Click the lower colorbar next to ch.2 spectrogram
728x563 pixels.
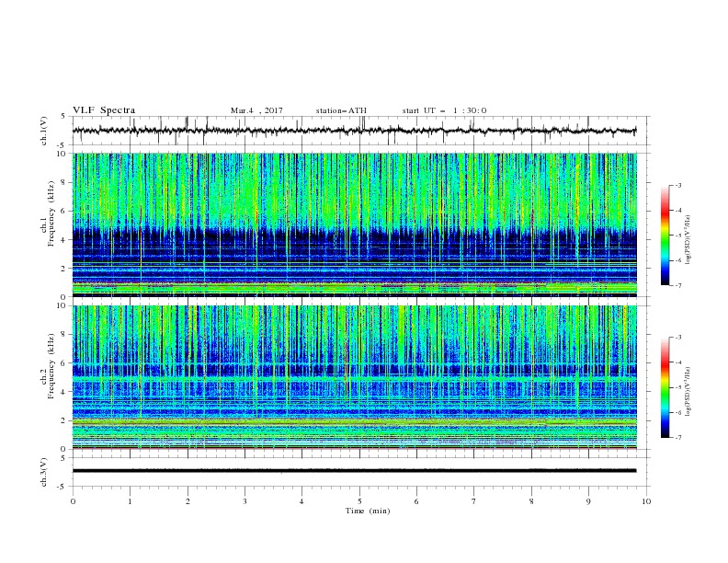(x=665, y=387)
